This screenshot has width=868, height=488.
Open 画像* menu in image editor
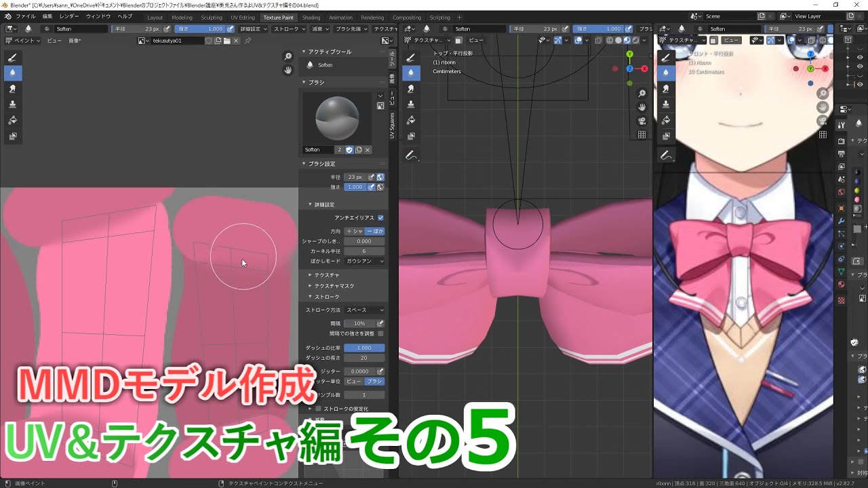coord(73,41)
